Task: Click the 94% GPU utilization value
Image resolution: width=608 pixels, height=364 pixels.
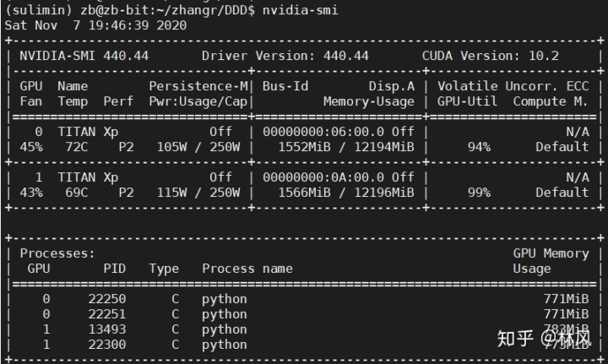Action: [479, 147]
